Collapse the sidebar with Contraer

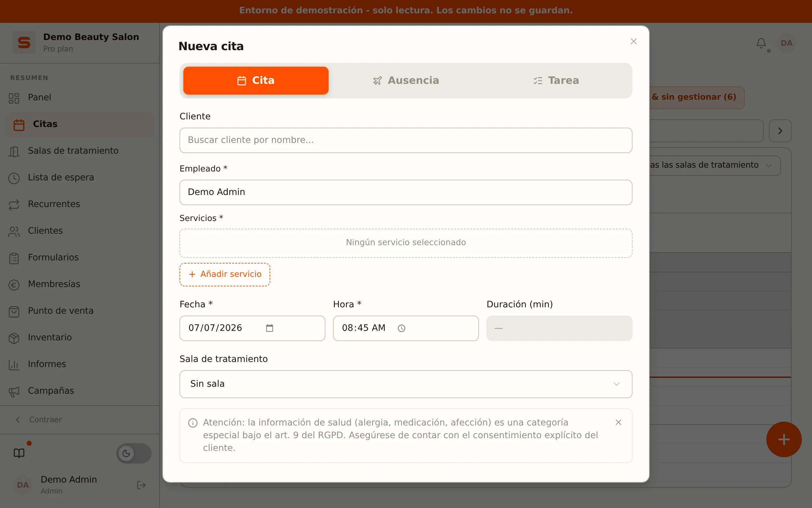(39, 420)
